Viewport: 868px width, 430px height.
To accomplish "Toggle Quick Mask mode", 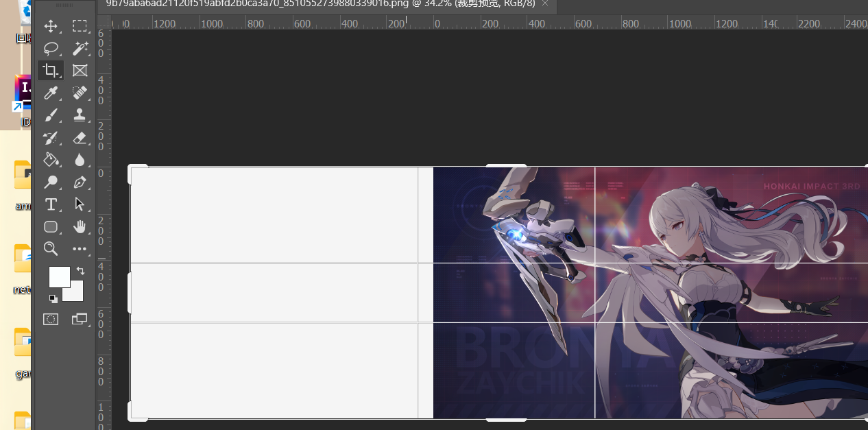I will [51, 319].
